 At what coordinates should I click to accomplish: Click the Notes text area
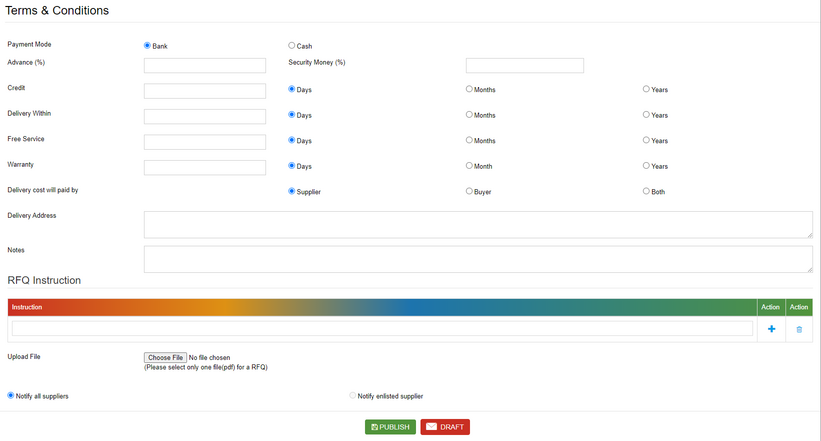(x=478, y=259)
